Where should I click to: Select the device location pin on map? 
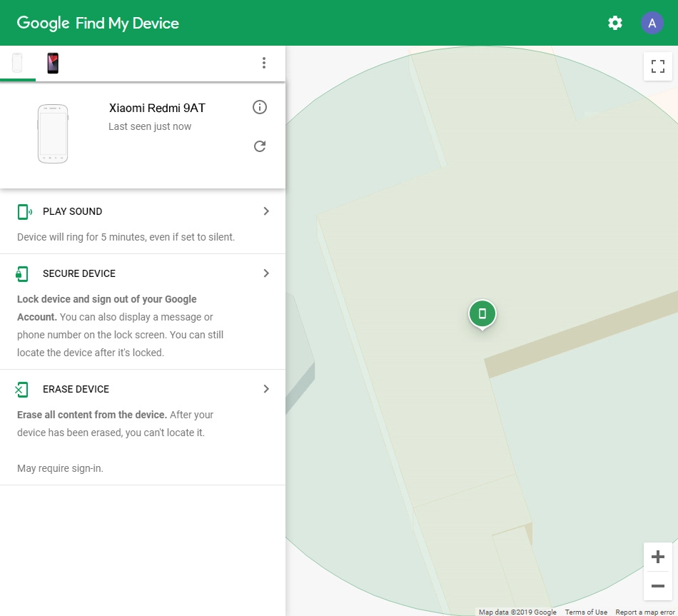482,313
